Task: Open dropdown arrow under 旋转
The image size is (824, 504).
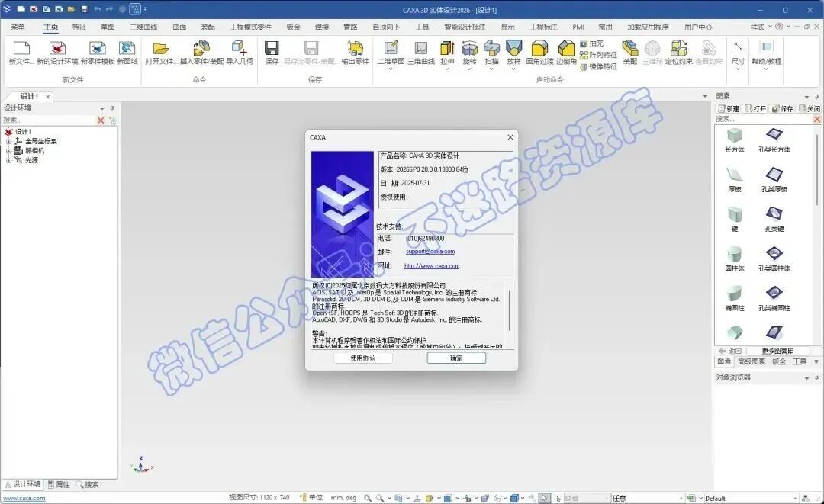Action: (469, 69)
